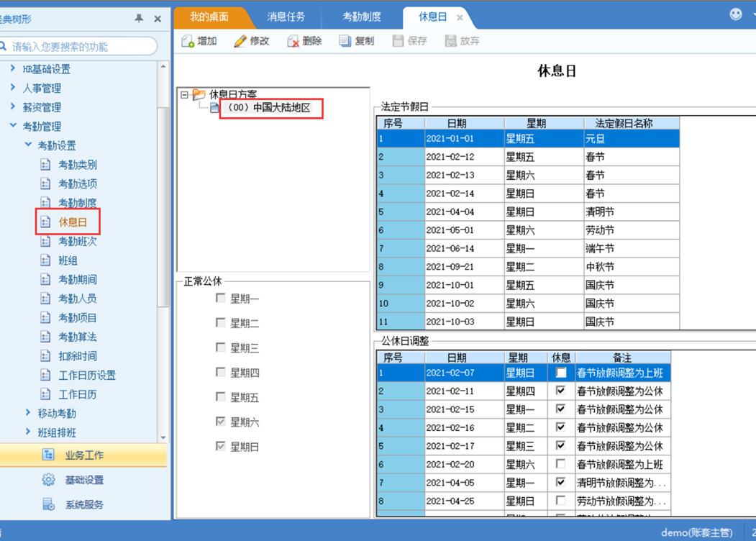Expand the 班组排班 tree node

(28, 432)
